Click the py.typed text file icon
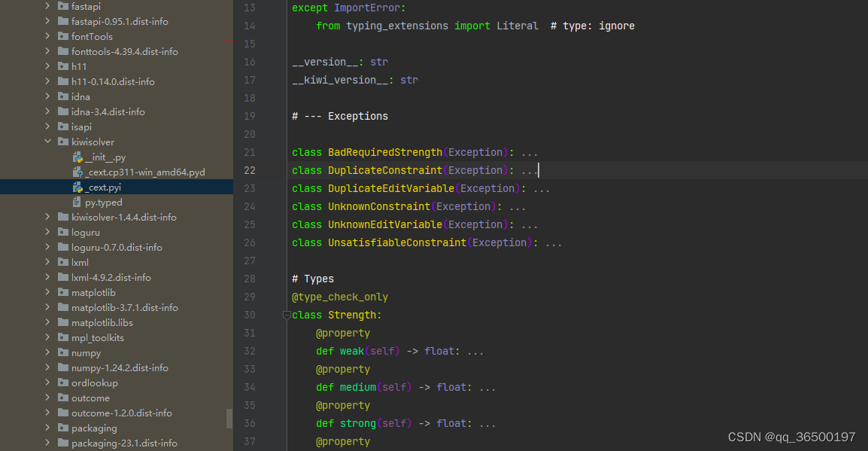The width and height of the screenshot is (868, 451). pyautogui.click(x=77, y=203)
